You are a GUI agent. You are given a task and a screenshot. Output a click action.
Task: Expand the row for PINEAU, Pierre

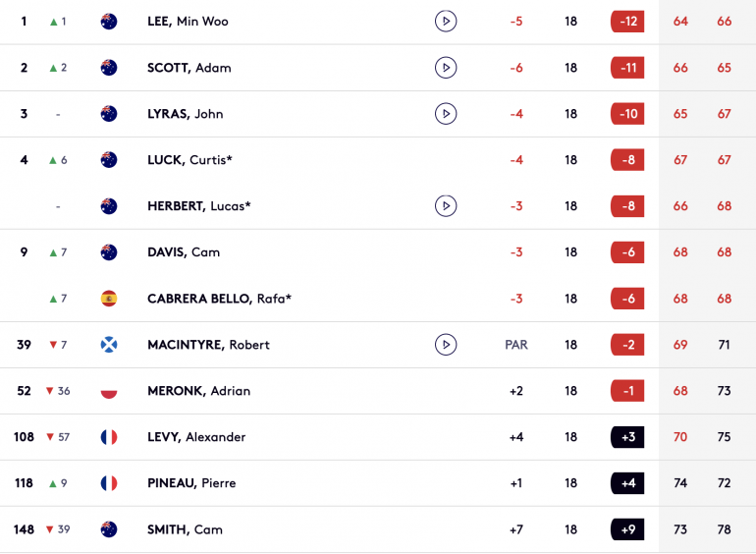(378, 483)
